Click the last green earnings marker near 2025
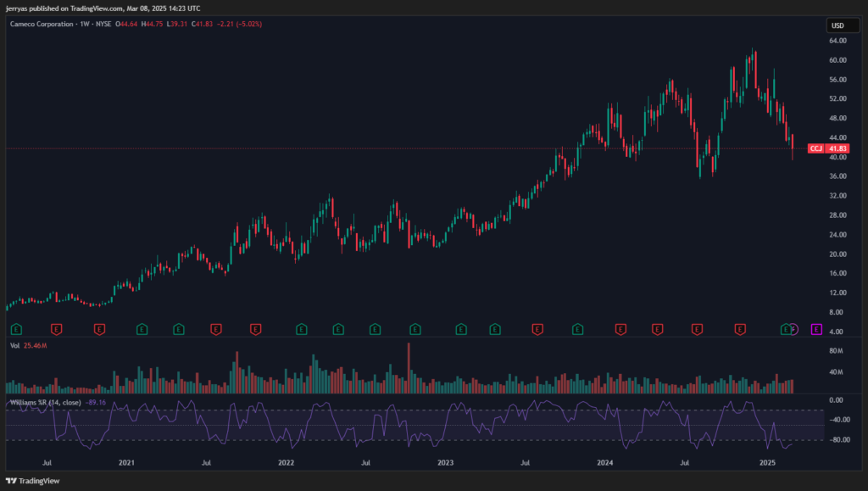 [787, 328]
